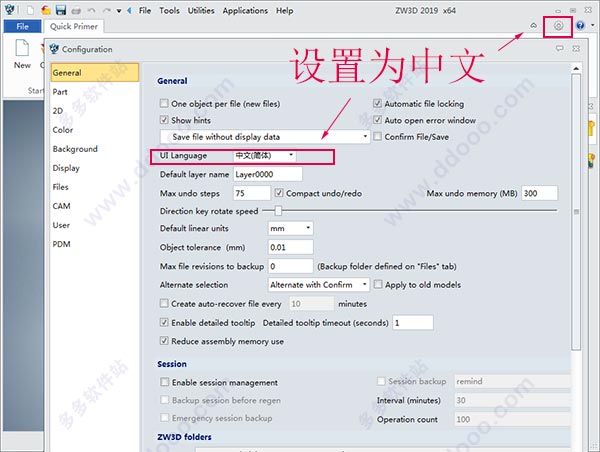The height and width of the screenshot is (452, 600).
Task: Select the Display configuration category
Action: 66,168
